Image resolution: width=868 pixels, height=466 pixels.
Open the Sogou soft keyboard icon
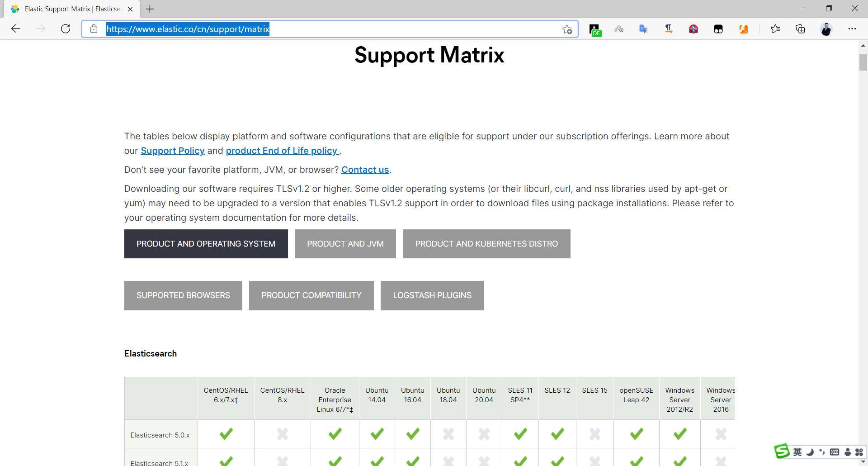pos(835,452)
